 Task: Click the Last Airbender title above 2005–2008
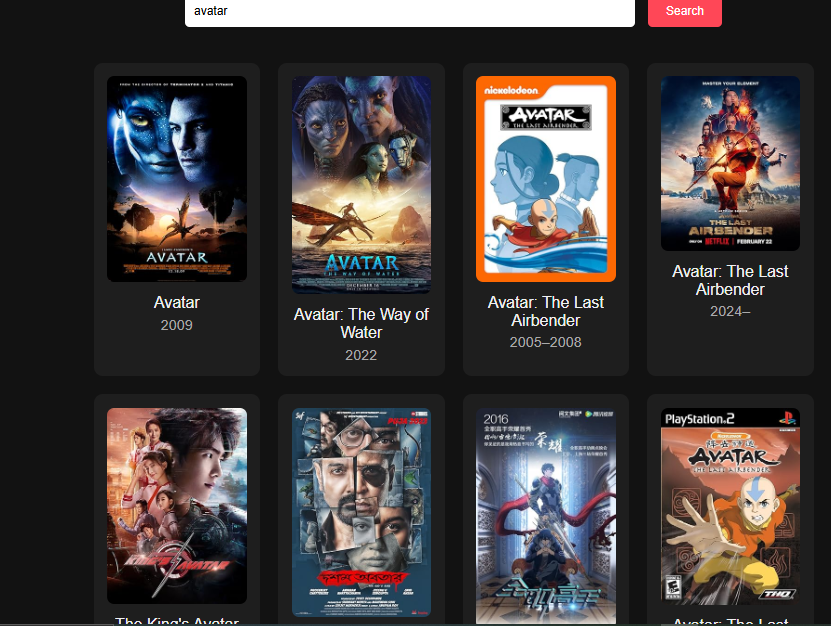tap(546, 311)
